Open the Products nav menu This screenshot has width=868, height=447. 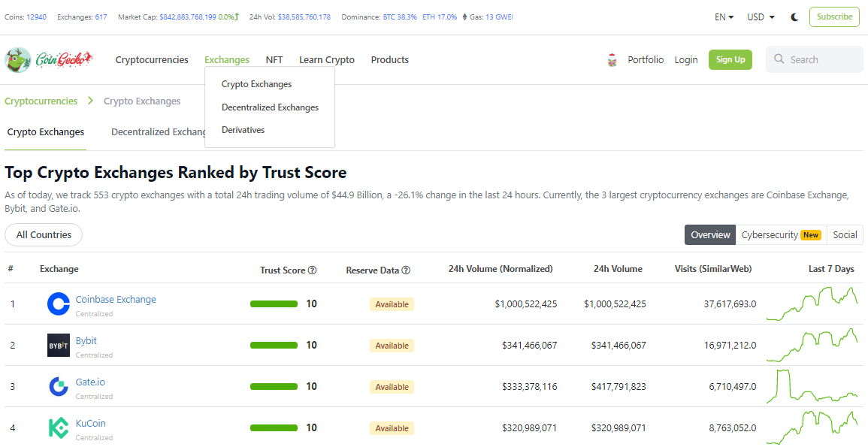pos(390,60)
